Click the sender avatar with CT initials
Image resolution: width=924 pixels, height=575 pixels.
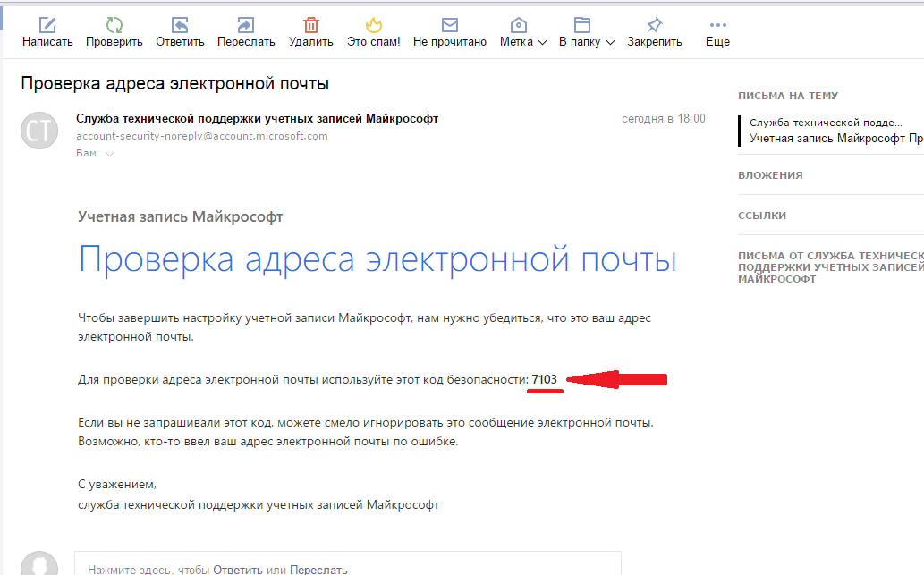click(x=39, y=131)
